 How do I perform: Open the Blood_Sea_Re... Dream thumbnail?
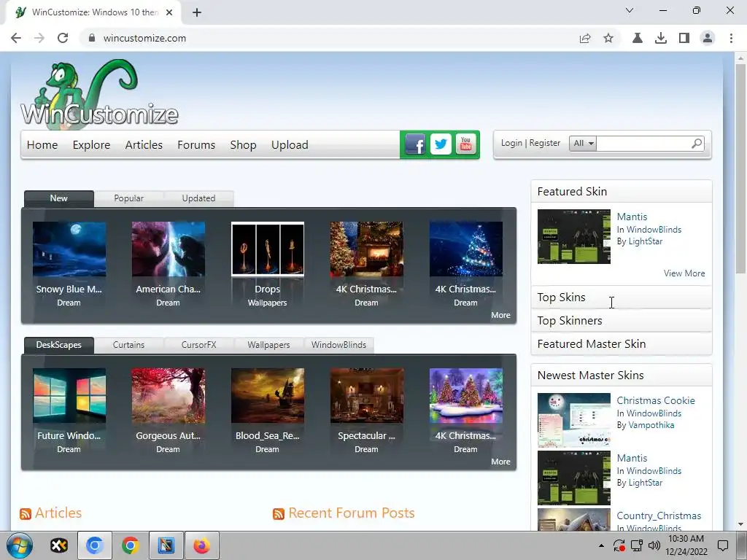(x=267, y=396)
